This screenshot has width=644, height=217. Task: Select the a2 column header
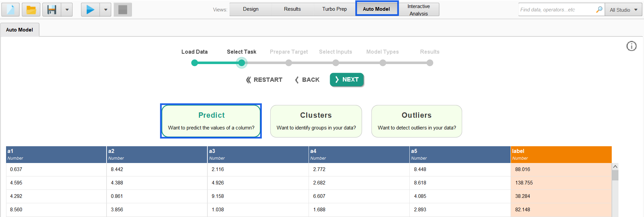click(157, 155)
